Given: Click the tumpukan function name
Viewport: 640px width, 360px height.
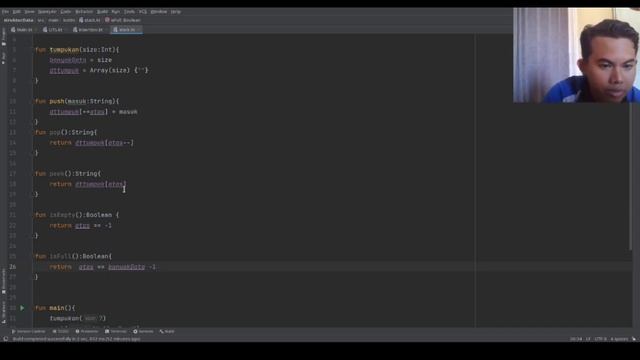Looking at the screenshot, I should tap(64, 49).
